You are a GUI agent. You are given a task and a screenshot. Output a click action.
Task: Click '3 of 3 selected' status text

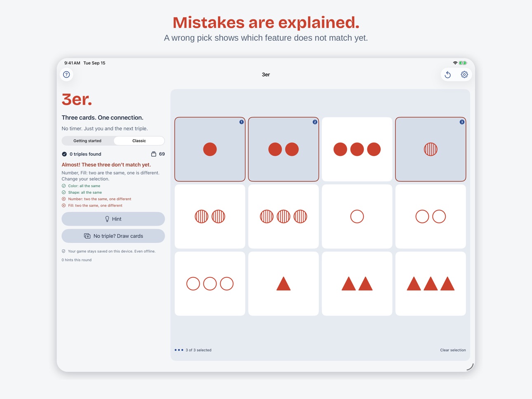tap(198, 350)
